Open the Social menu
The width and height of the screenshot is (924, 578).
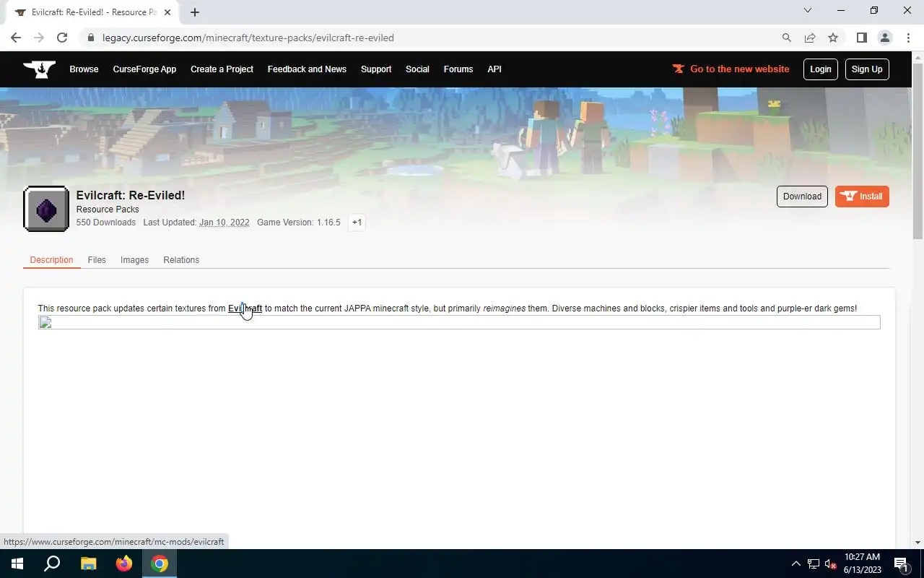[417, 69]
